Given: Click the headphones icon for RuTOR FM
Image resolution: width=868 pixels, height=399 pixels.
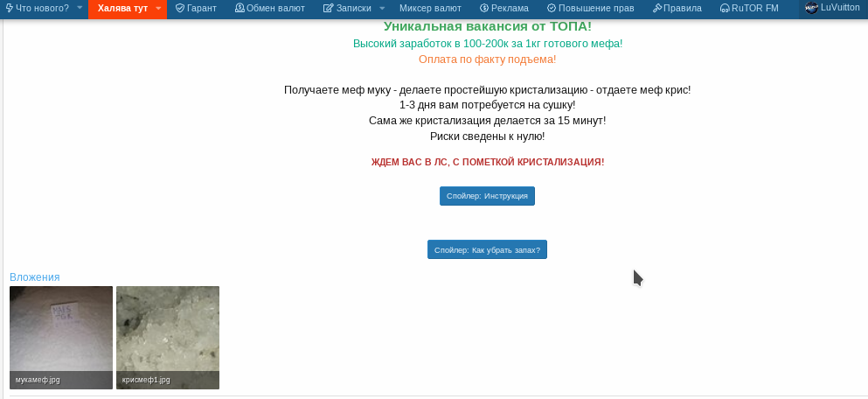Looking at the screenshot, I should 725,9.
